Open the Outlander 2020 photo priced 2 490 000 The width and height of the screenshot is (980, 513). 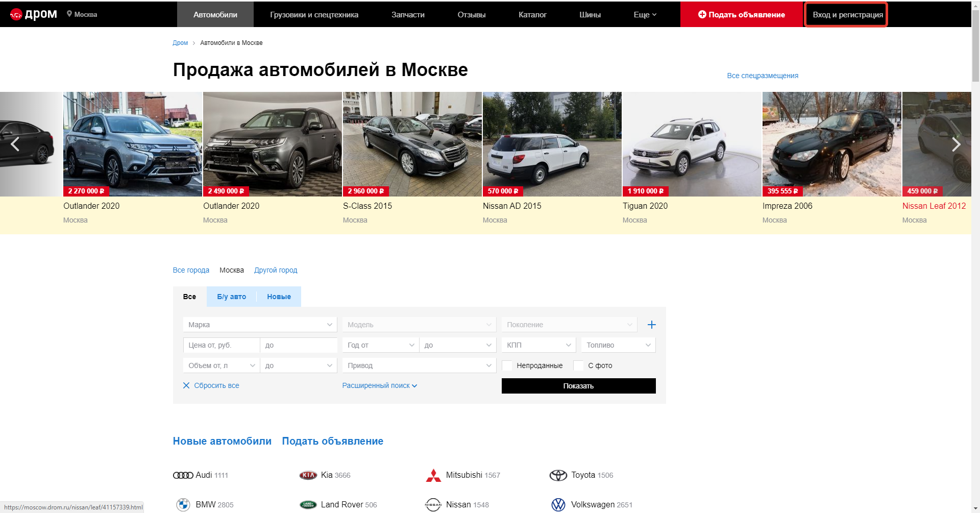(x=273, y=144)
